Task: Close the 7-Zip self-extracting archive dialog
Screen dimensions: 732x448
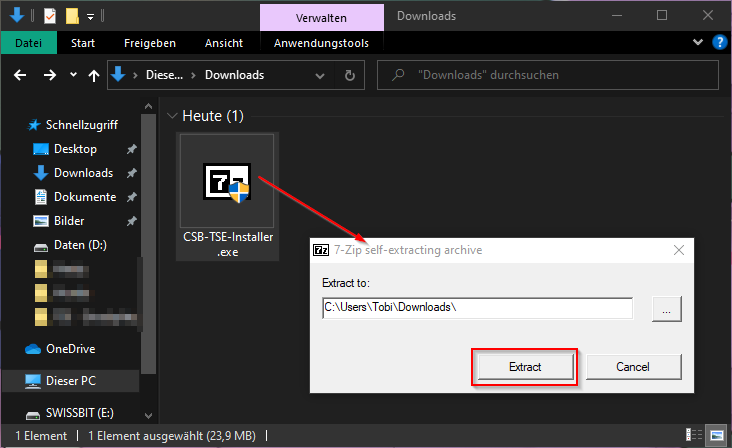Action: click(679, 250)
